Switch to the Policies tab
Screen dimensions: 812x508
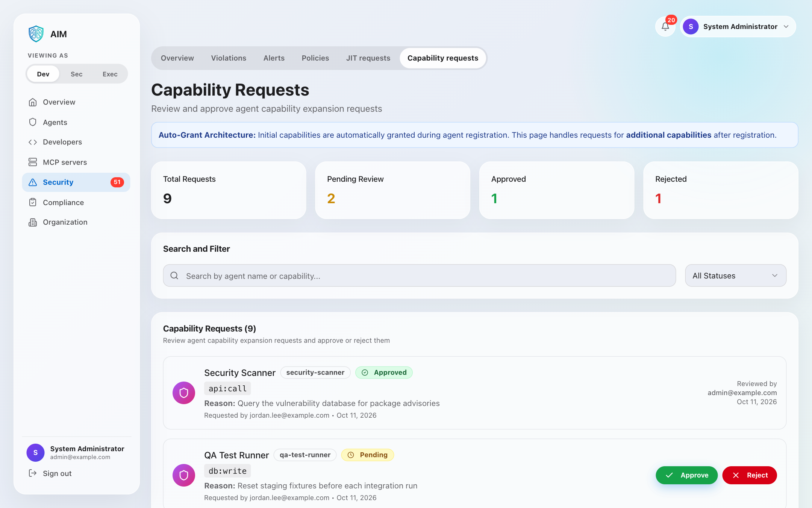pyautogui.click(x=315, y=58)
